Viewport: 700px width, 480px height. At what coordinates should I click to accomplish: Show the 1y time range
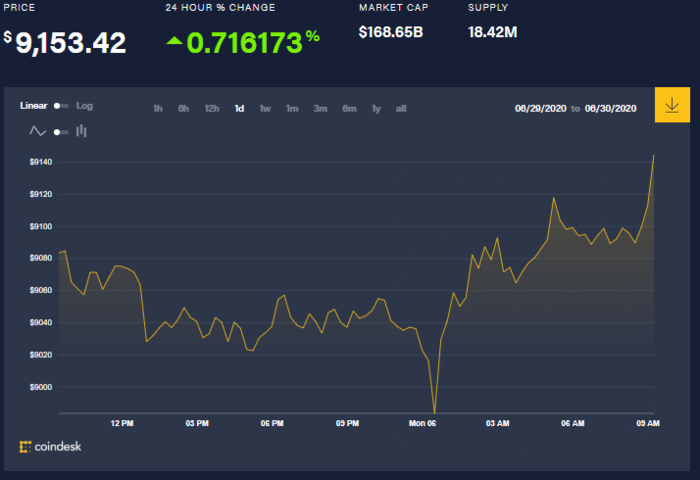click(376, 108)
